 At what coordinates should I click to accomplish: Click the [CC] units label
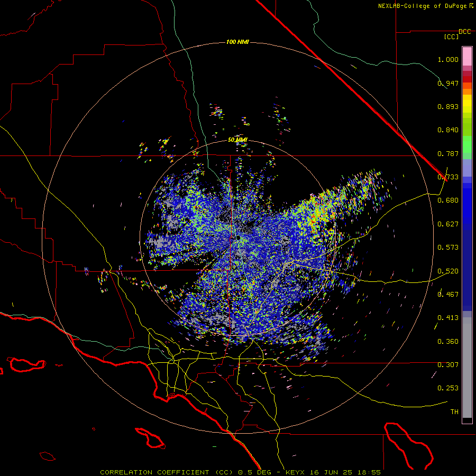coord(451,36)
